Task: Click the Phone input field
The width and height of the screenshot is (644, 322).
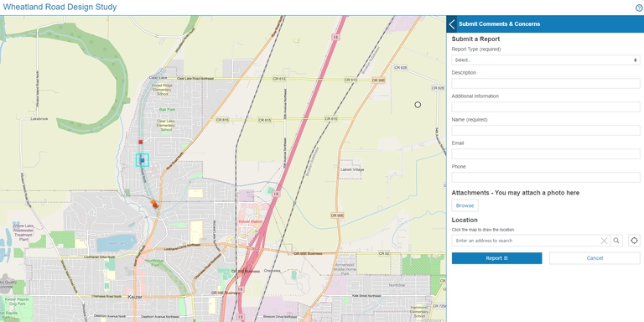Action: click(545, 178)
